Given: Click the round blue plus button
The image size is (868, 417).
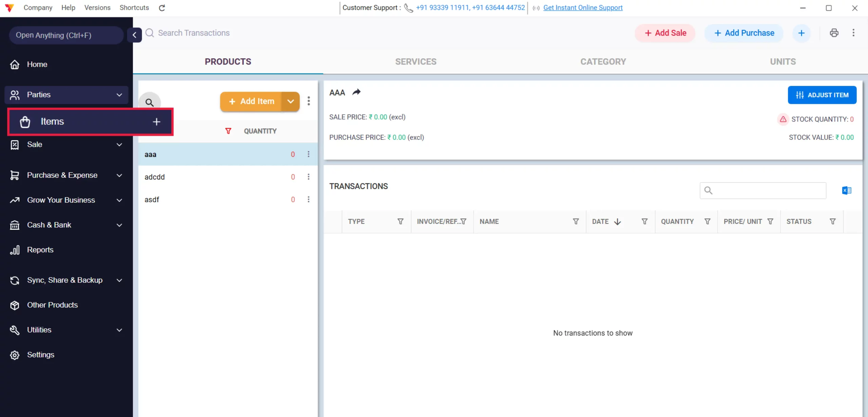Looking at the screenshot, I should tap(801, 33).
